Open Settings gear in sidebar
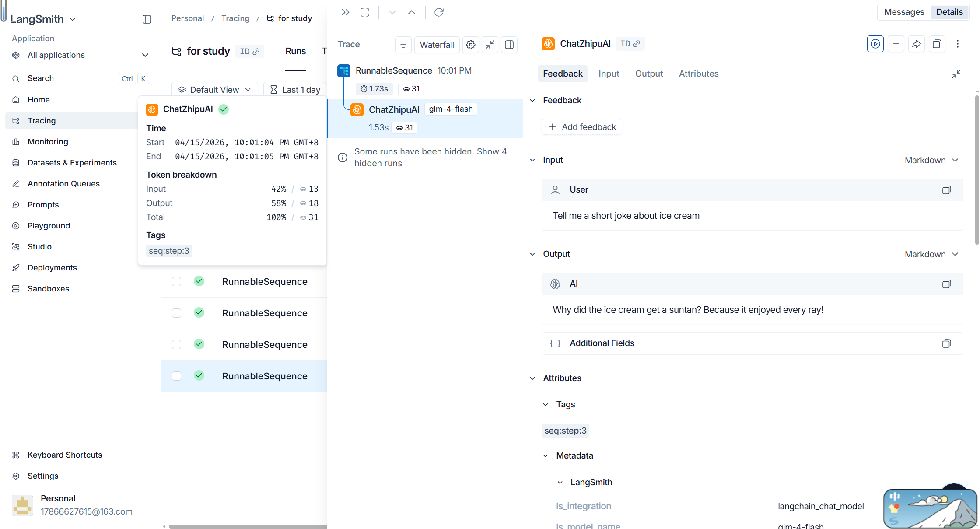The image size is (980, 529). pyautogui.click(x=16, y=476)
